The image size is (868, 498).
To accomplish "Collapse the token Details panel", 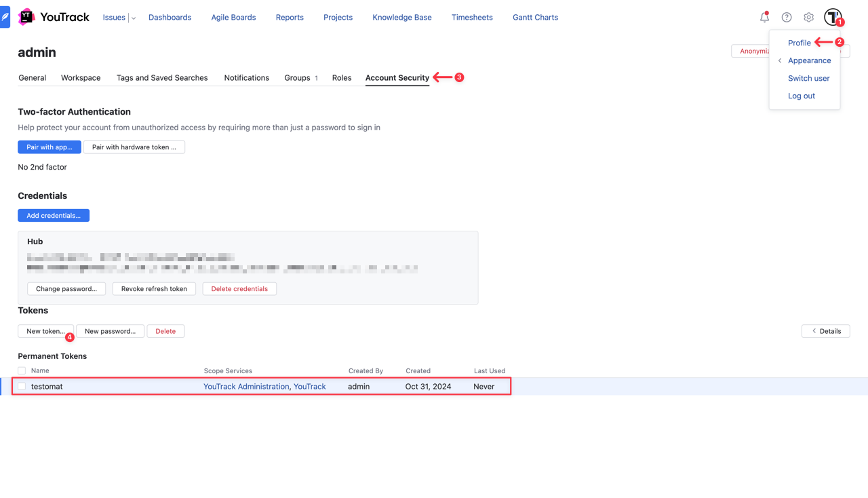I will (825, 330).
